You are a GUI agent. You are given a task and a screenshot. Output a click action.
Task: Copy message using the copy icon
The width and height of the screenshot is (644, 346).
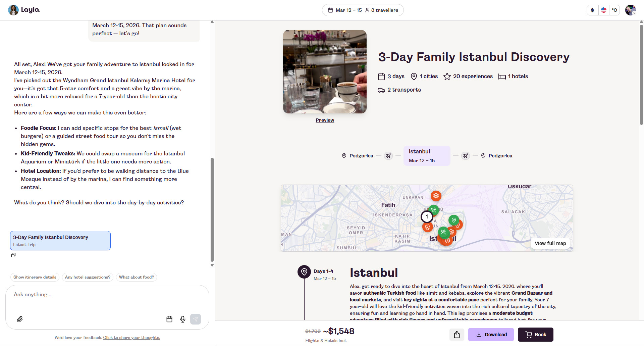click(13, 255)
